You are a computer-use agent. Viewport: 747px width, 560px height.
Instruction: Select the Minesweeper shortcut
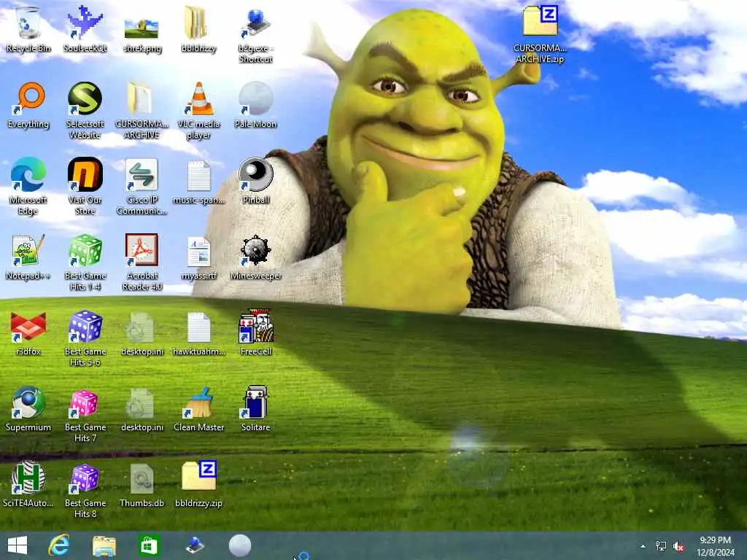click(x=256, y=257)
